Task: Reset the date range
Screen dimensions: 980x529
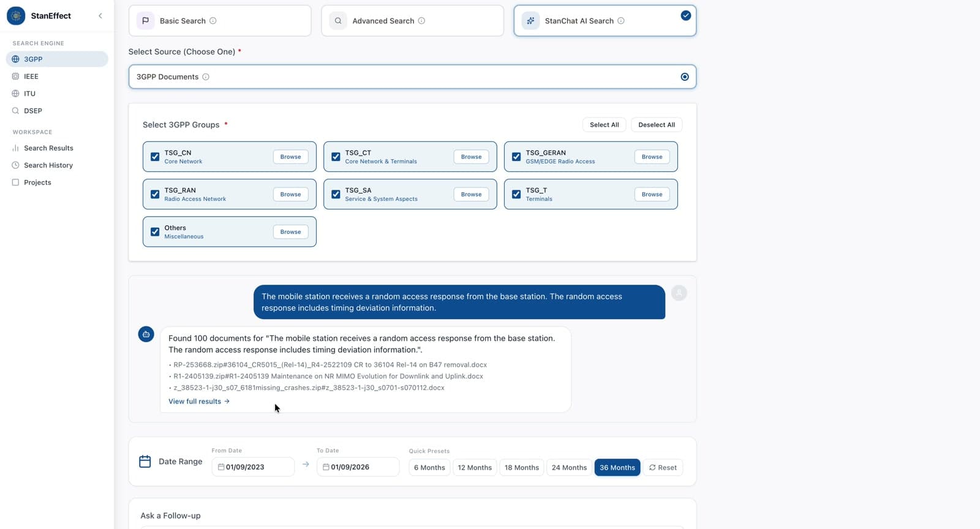Action: [x=663, y=468]
